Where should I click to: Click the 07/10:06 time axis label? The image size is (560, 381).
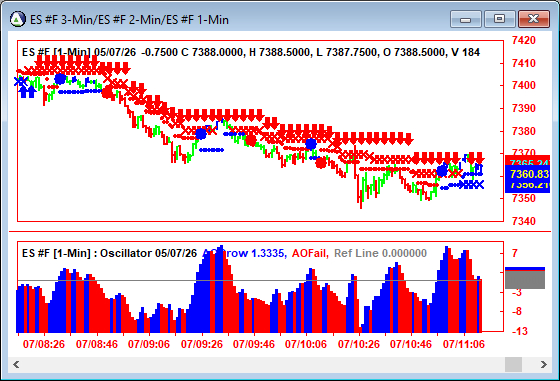tap(306, 344)
